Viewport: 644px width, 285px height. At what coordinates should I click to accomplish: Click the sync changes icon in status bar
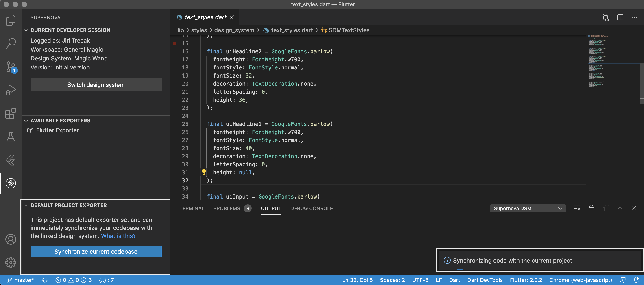pos(45,280)
